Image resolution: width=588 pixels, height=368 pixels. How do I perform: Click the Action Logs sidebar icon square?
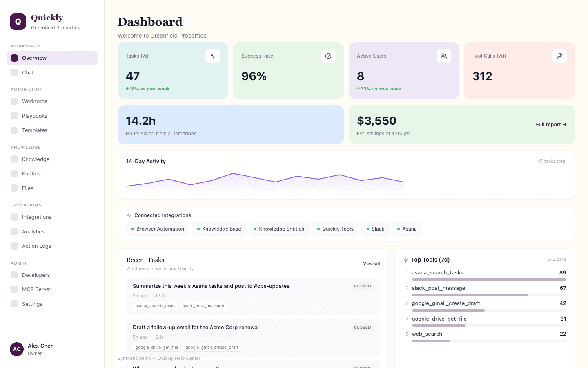pos(14,246)
